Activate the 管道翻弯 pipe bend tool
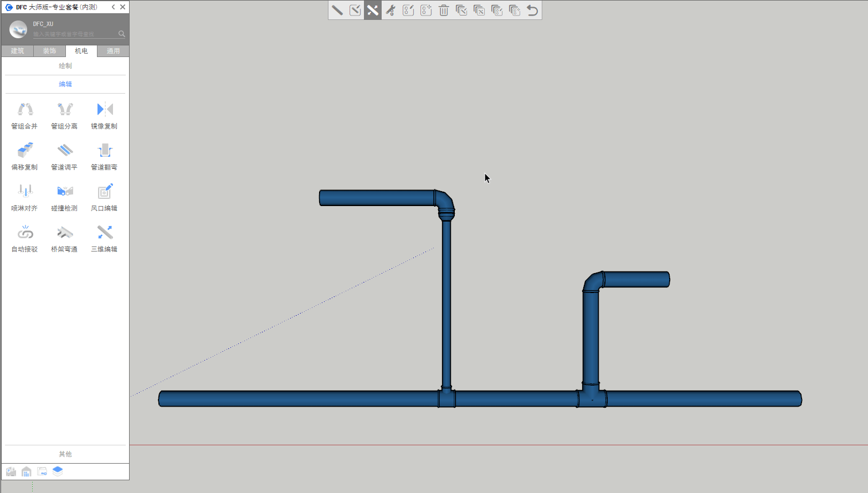Screen dimensions: 868x493 pyautogui.click(x=104, y=156)
